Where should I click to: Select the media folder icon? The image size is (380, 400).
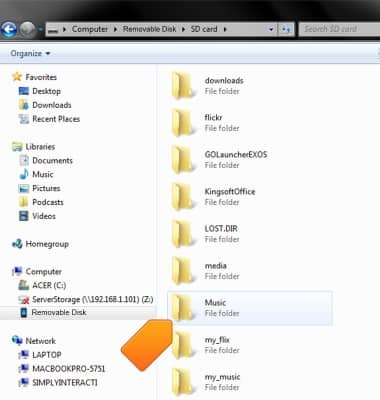[183, 271]
